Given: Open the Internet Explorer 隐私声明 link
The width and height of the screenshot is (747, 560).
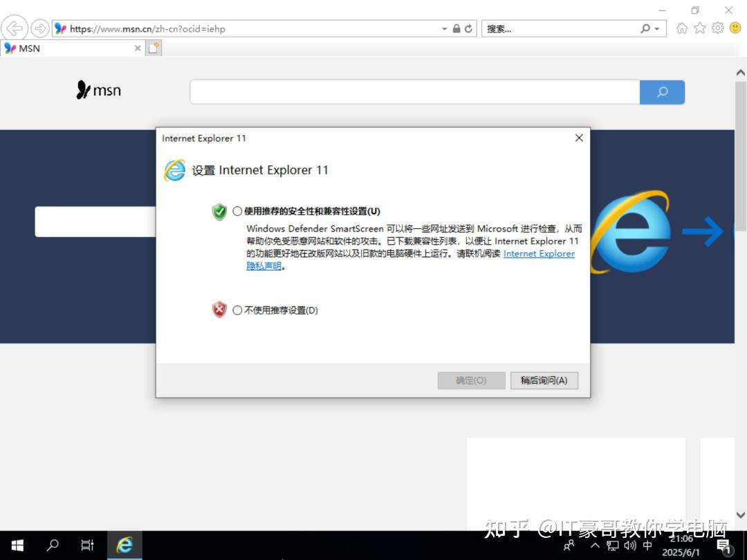Looking at the screenshot, I should (539, 254).
